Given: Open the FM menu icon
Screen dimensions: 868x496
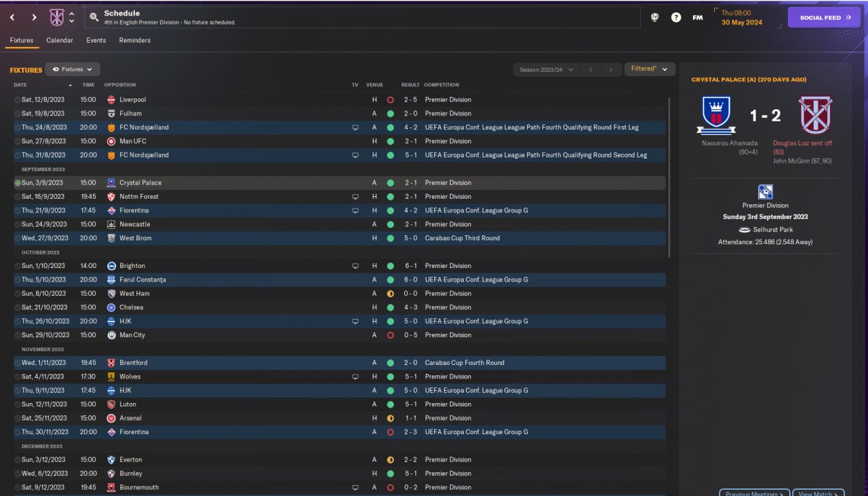Looking at the screenshot, I should click(x=697, y=18).
